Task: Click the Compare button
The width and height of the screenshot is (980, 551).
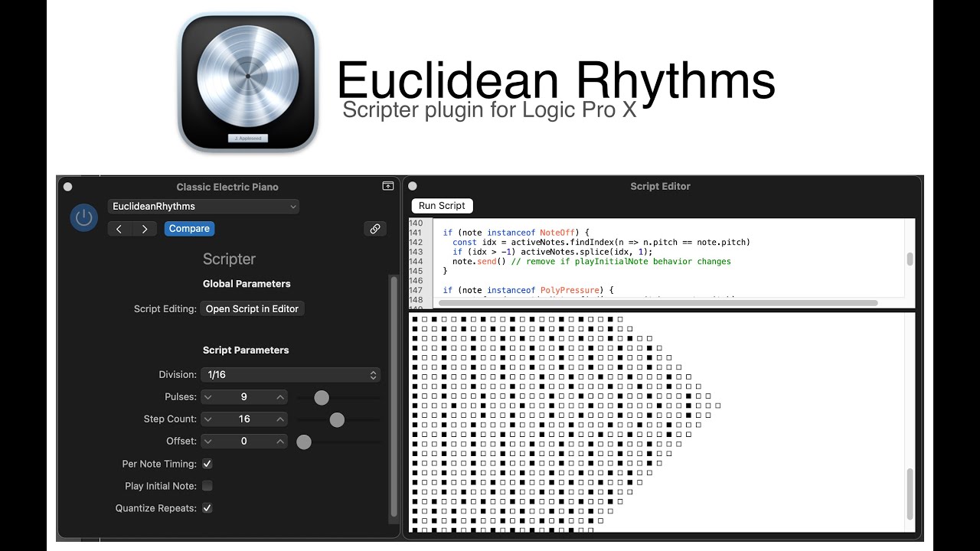Action: [x=189, y=229]
